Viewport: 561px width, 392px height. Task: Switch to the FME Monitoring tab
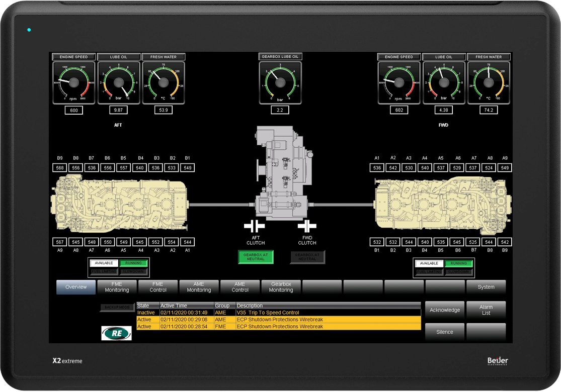point(117,287)
